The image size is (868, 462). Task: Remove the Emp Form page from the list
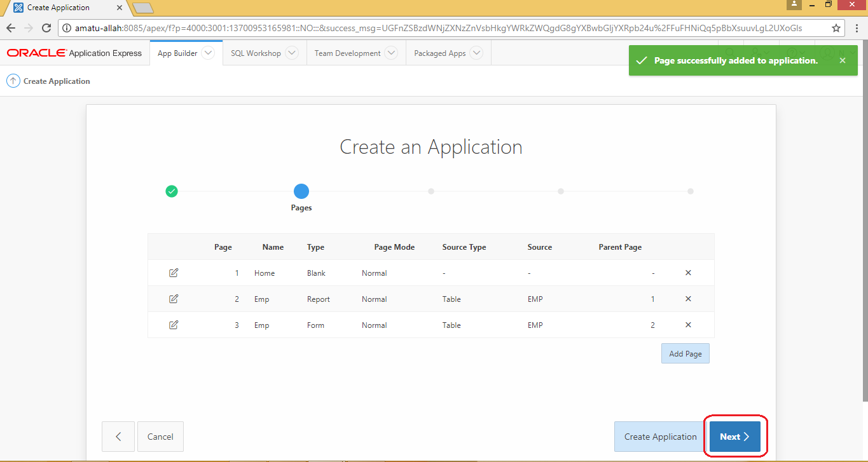coord(688,325)
